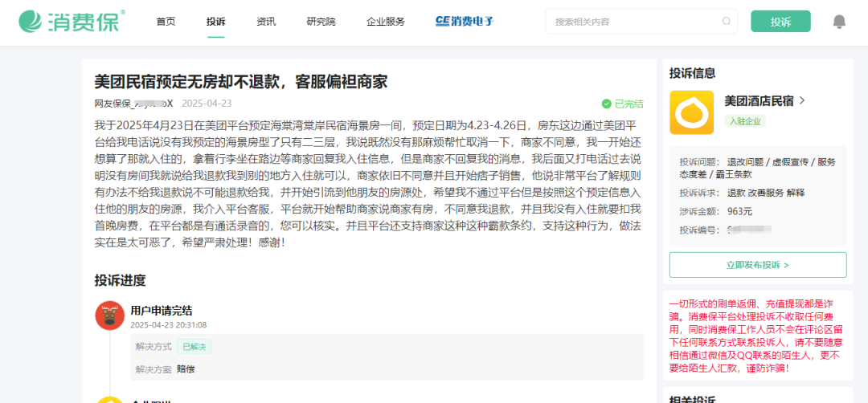This screenshot has width=868, height=403.
Task: Click the 已完结 status label
Action: tap(629, 104)
